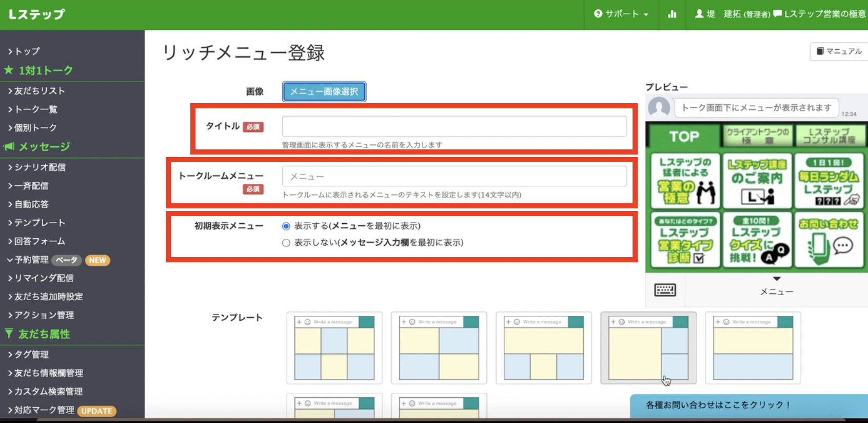The image size is (868, 423).
Task: Open the bar chart statistics icon
Action: pyautogui.click(x=672, y=14)
